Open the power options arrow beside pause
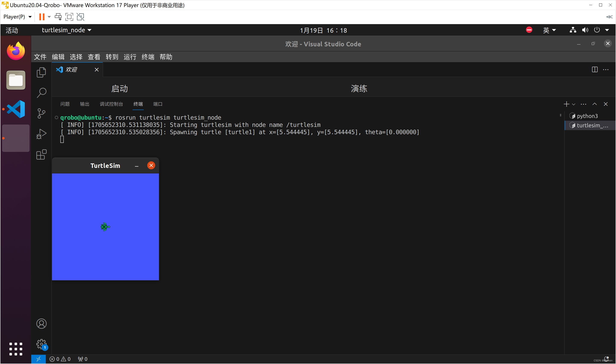The height and width of the screenshot is (364, 616). [49, 17]
